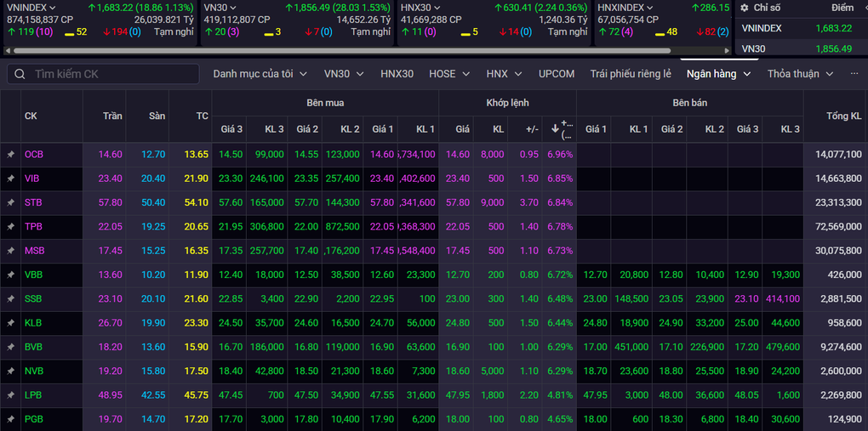Screen dimensions: 868x431
Task: Pin the SSB stock row
Action: tap(10, 298)
